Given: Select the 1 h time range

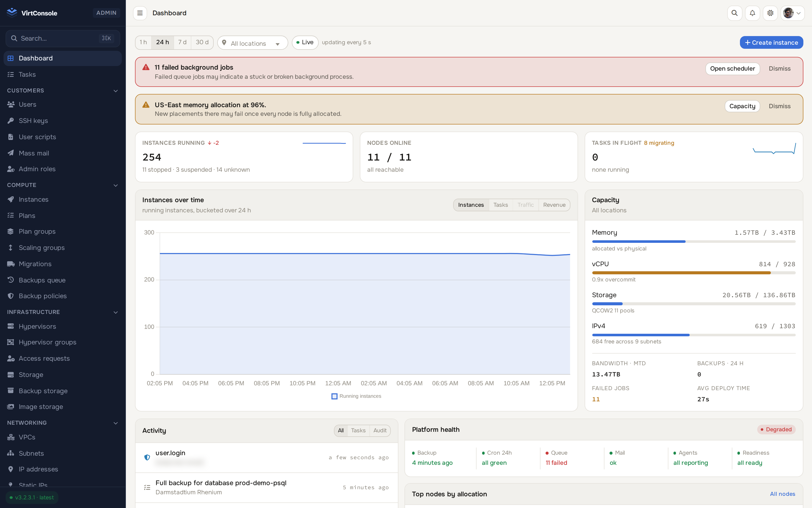Looking at the screenshot, I should 143,42.
